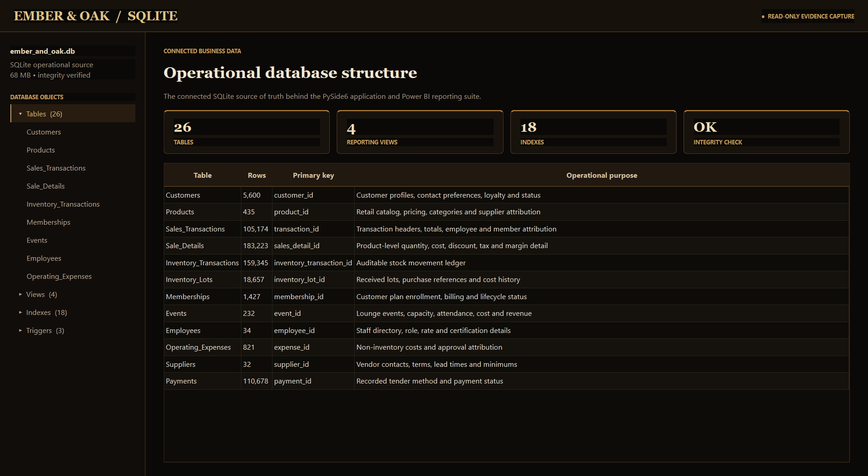Click the 159,345 row count cell
Image resolution: width=868 pixels, height=476 pixels.
(257, 263)
